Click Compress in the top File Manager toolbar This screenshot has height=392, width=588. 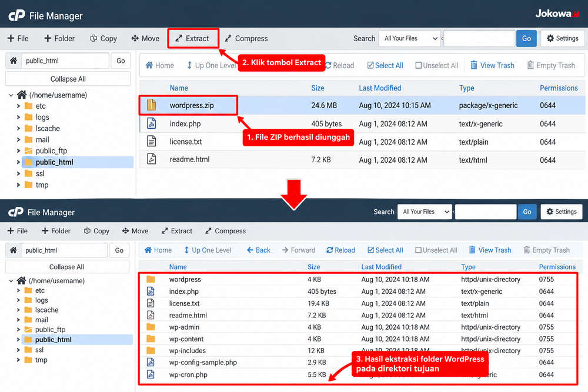pos(246,39)
